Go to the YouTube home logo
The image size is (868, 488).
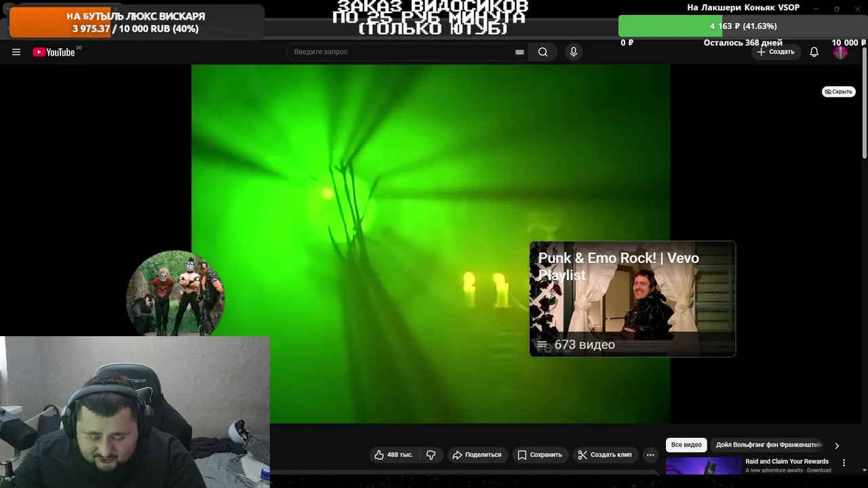(54, 52)
